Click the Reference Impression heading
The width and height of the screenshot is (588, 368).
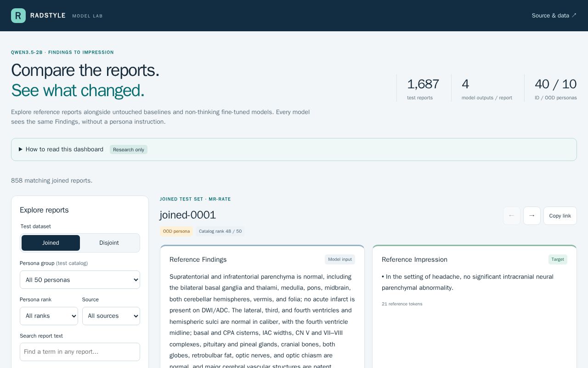click(x=414, y=259)
